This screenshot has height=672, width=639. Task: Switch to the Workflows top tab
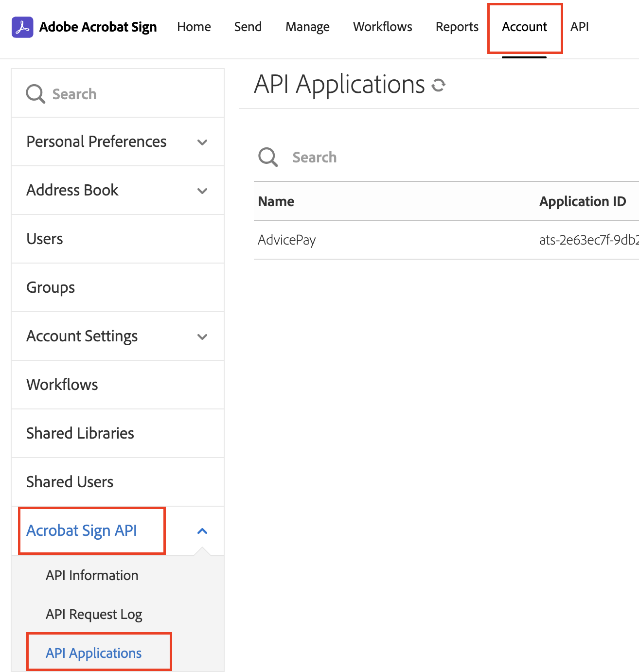(383, 27)
